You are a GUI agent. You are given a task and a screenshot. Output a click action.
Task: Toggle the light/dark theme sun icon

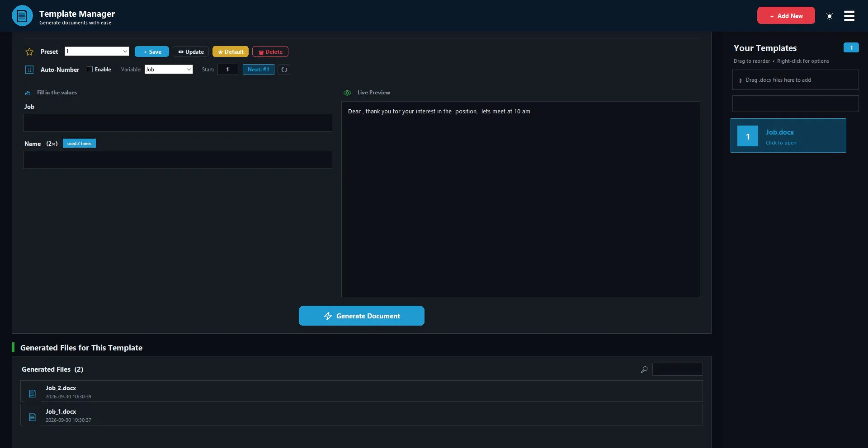pos(829,16)
